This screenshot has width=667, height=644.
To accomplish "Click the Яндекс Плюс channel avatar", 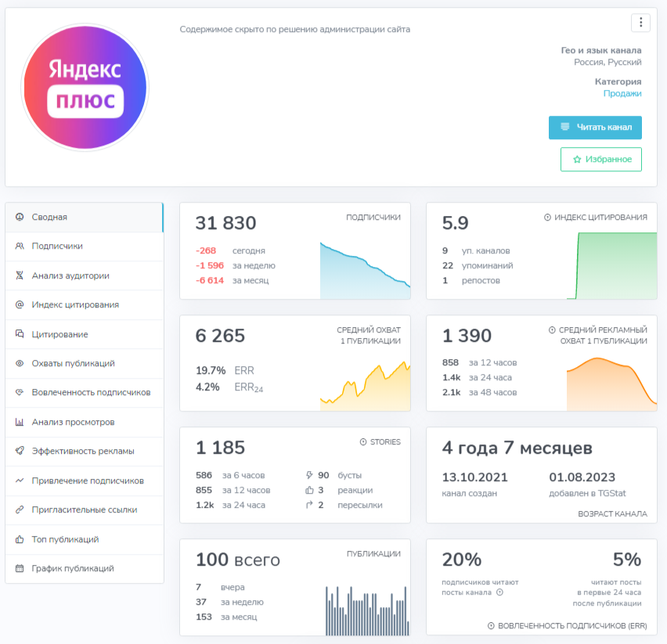I will pyautogui.click(x=85, y=88).
